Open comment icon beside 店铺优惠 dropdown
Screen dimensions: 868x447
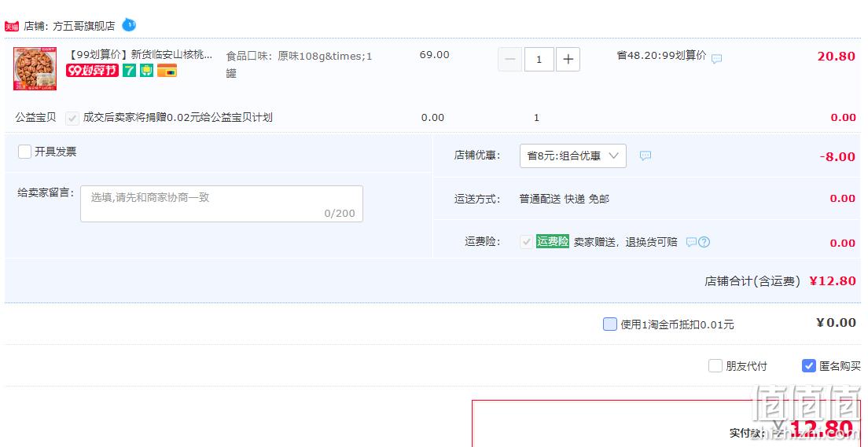coord(645,156)
